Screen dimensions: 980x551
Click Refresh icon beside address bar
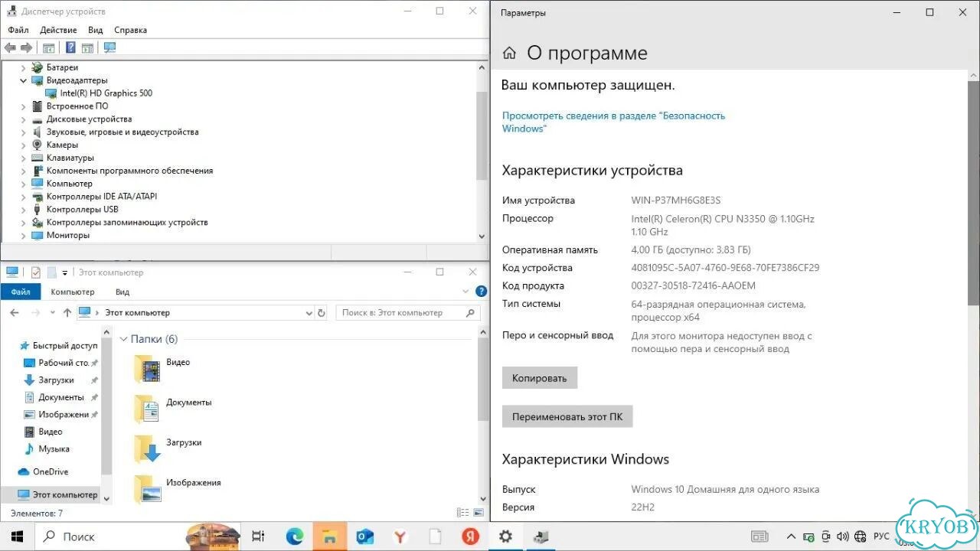tap(322, 313)
